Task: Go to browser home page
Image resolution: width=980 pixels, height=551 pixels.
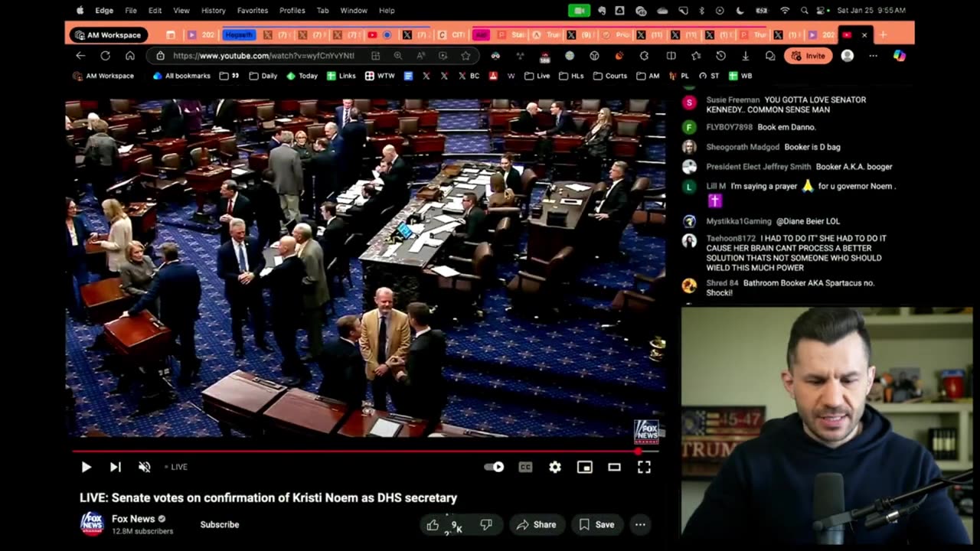Action: [x=130, y=56]
